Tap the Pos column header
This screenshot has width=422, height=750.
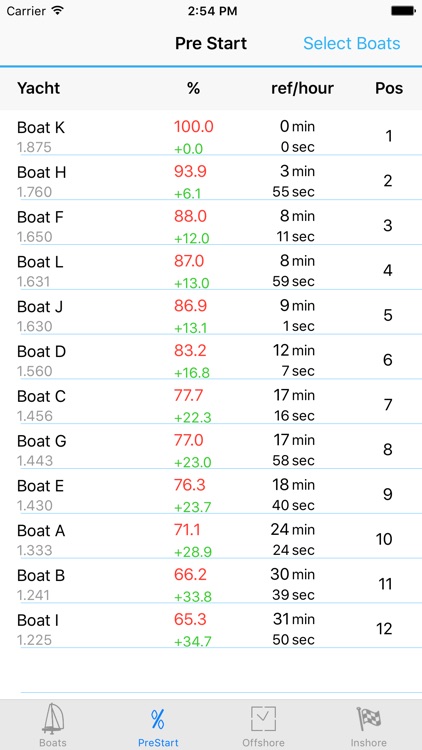point(389,88)
